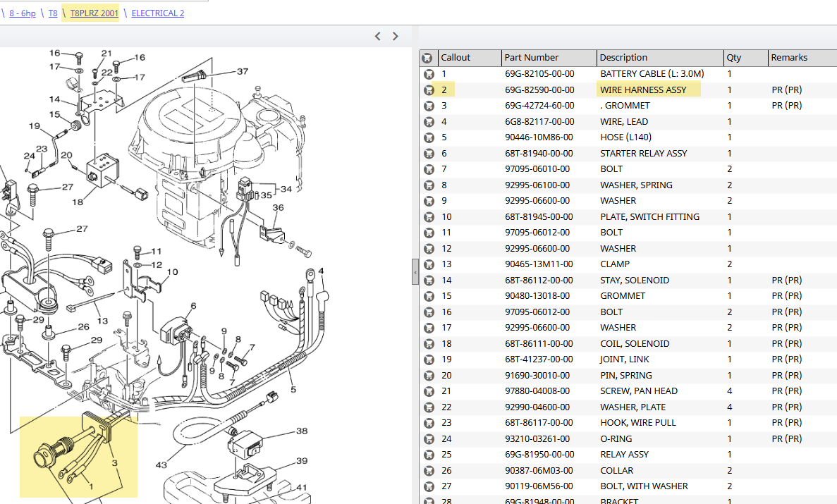Sort by Description column header

[x=660, y=58]
